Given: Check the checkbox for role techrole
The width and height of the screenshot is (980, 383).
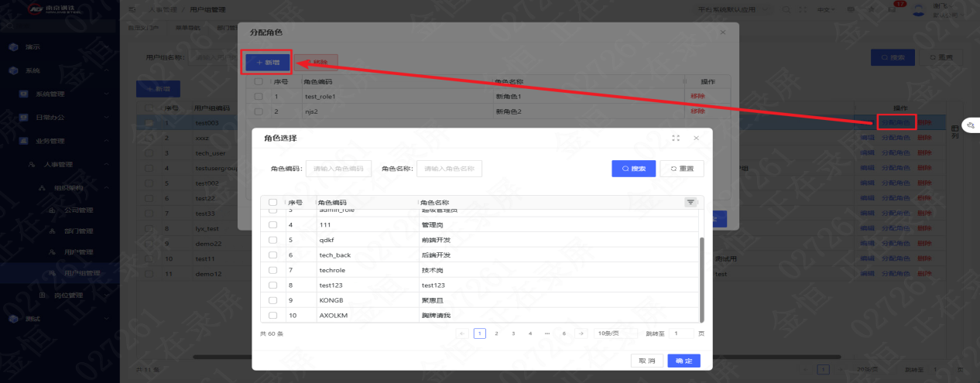Looking at the screenshot, I should (272, 270).
